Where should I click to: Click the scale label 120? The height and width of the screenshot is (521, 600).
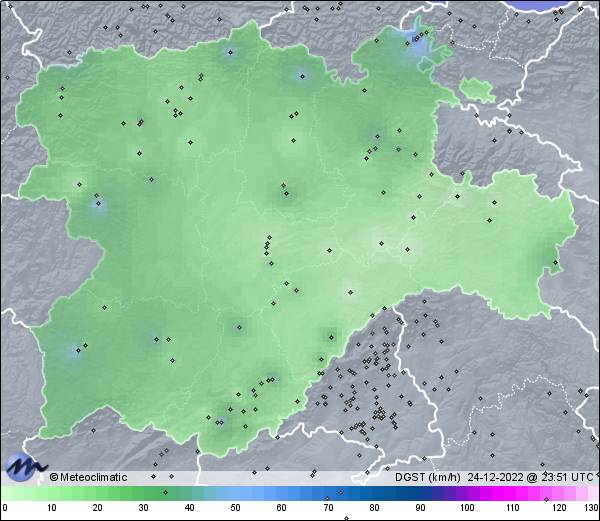point(559,508)
